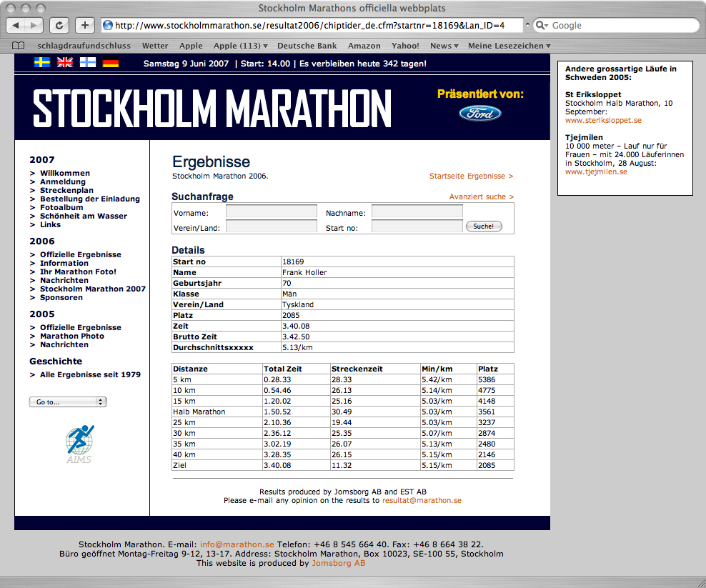Open the AIMS runner logo

(80, 443)
